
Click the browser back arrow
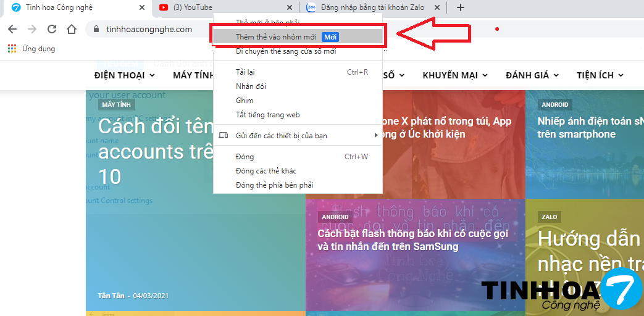click(12, 29)
